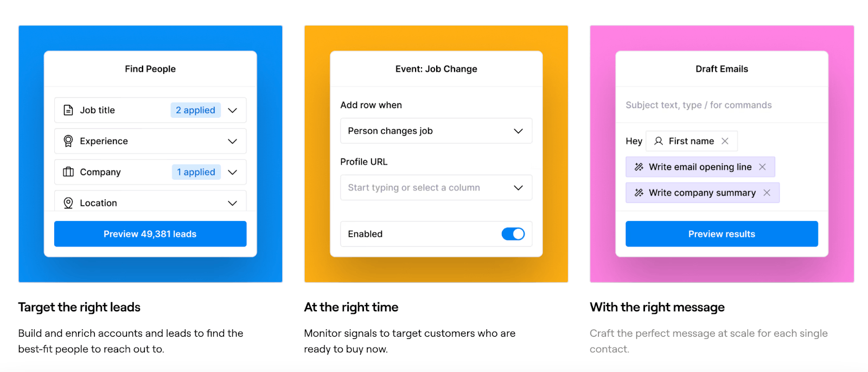Expand the Experience filter
868x372 pixels.
(233, 141)
